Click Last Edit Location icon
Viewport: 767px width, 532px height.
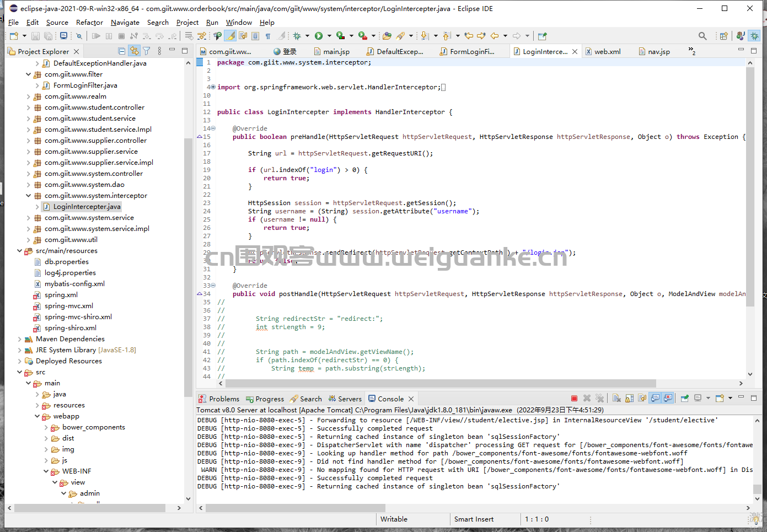point(469,36)
